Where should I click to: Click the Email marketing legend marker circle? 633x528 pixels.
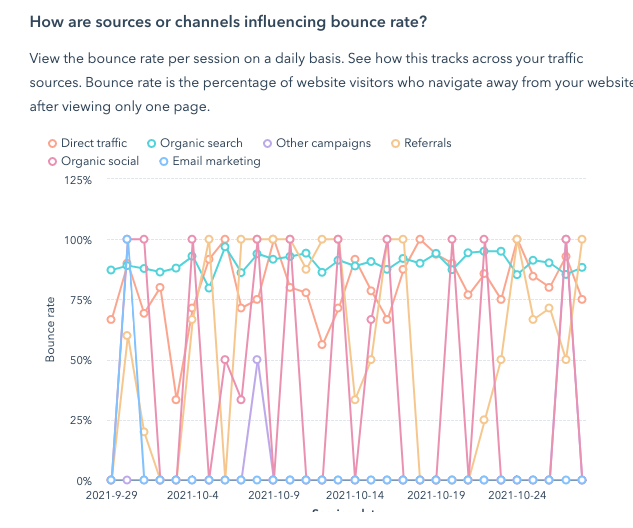pos(164,161)
